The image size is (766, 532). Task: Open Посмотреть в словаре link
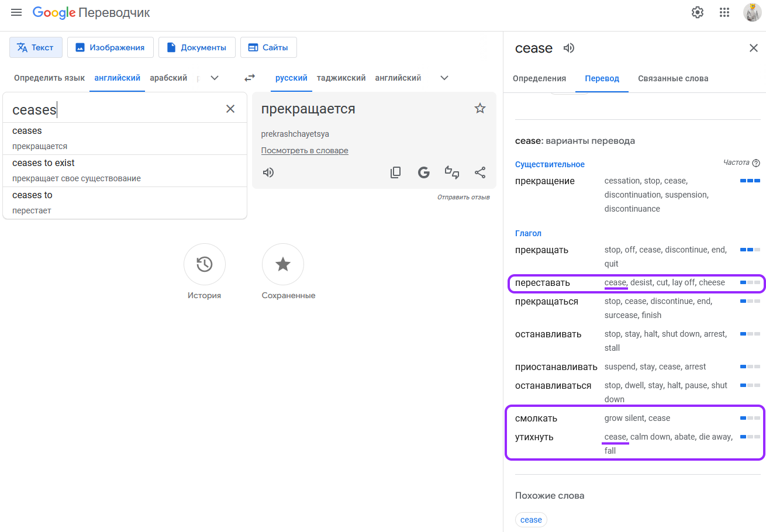click(305, 151)
